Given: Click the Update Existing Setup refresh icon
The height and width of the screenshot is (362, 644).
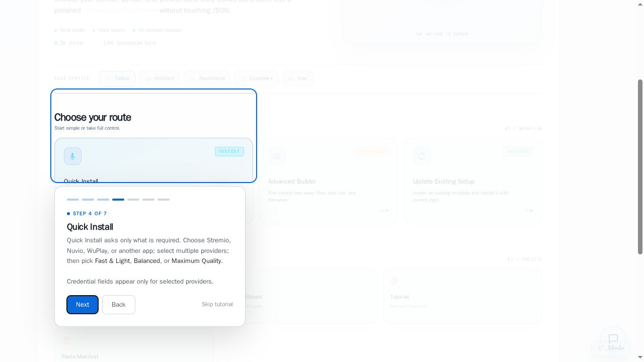Looking at the screenshot, I should click(422, 156).
